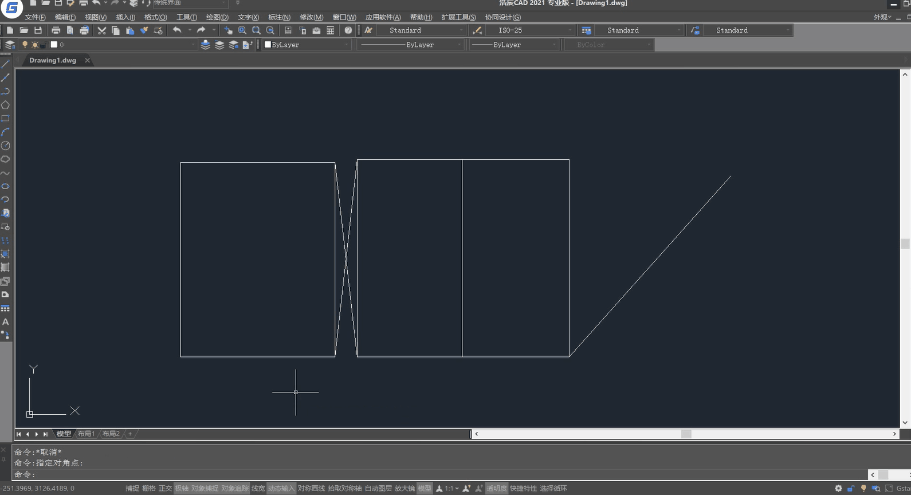Redo the action arrow
Viewport: 911px width, 495px height.
201,30
